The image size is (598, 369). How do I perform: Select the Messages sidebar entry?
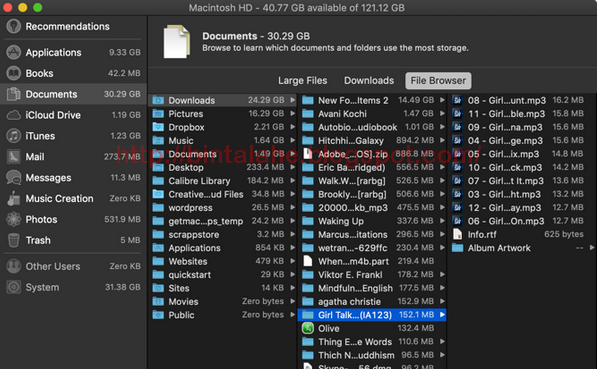click(x=73, y=178)
